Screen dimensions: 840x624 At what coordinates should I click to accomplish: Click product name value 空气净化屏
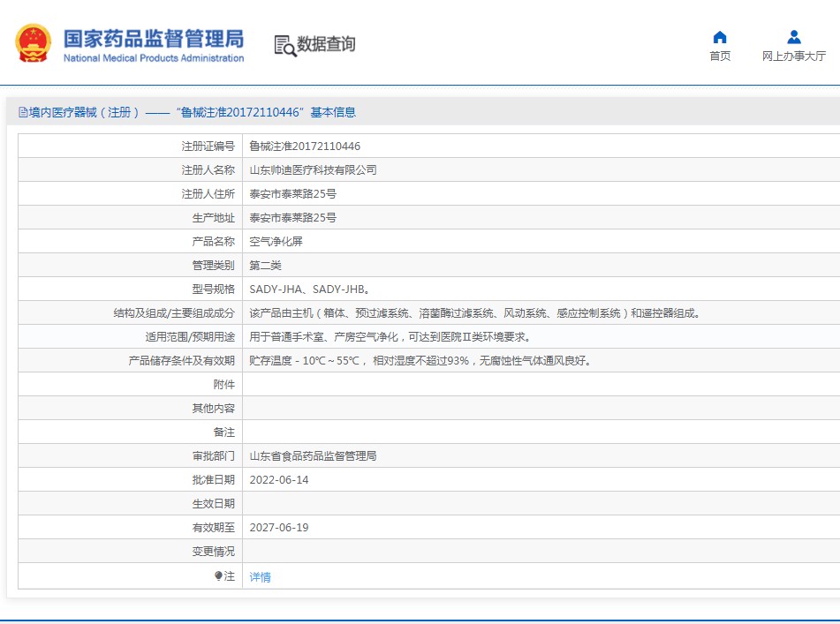point(276,241)
